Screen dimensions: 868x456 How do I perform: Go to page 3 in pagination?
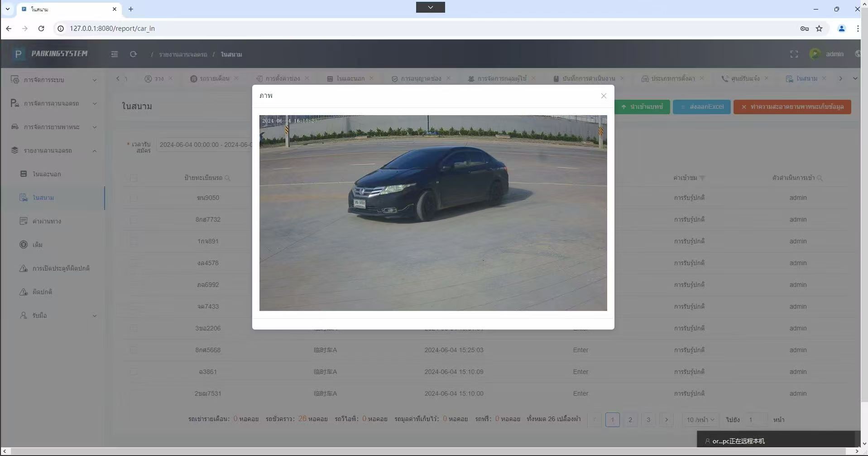(x=648, y=420)
